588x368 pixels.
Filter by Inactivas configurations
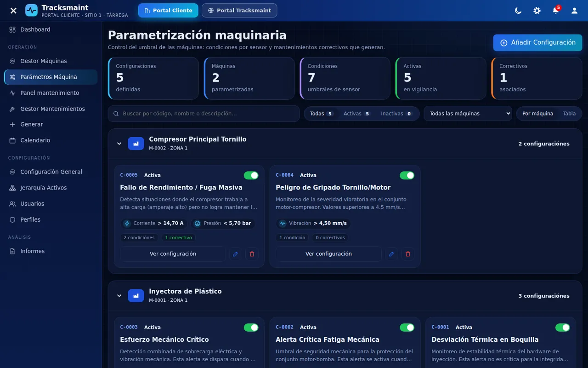(396, 114)
